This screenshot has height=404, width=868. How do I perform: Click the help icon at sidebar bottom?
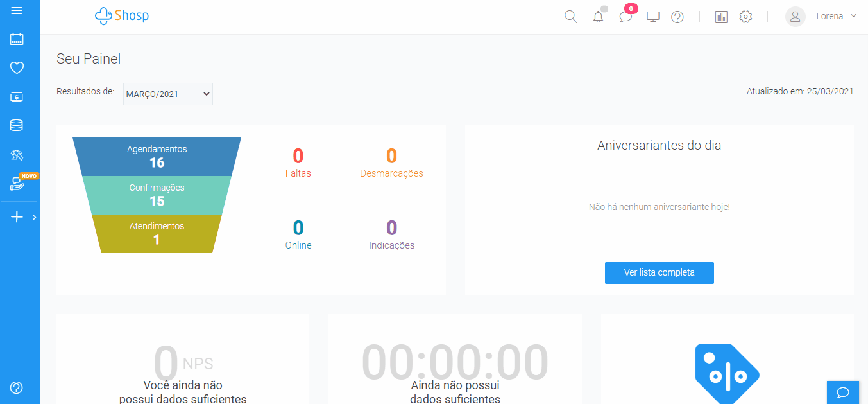17,387
